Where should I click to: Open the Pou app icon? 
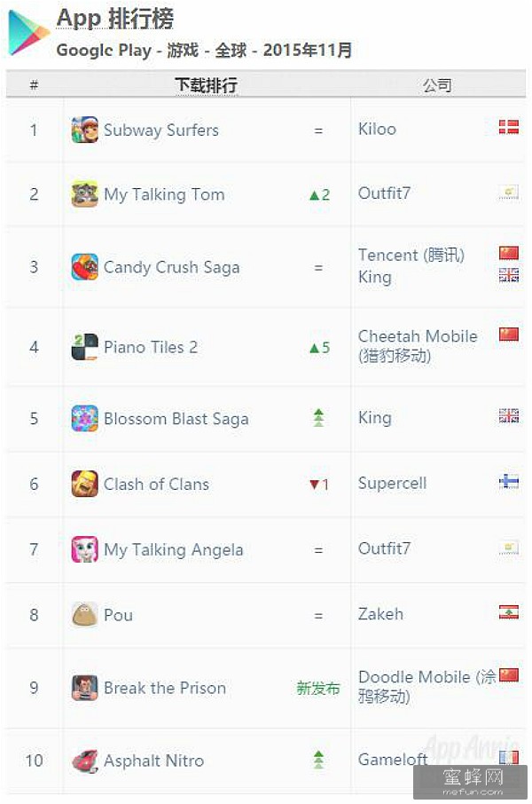(x=84, y=615)
